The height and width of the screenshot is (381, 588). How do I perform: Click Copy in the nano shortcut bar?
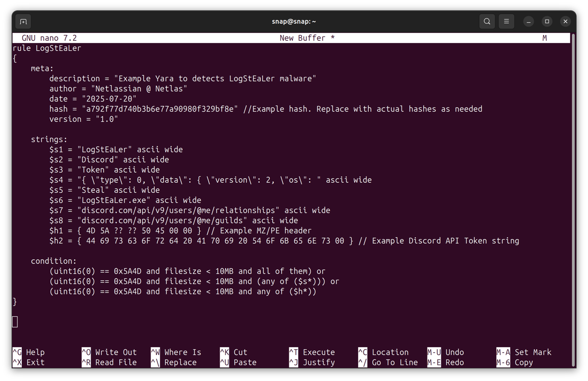[x=523, y=362]
